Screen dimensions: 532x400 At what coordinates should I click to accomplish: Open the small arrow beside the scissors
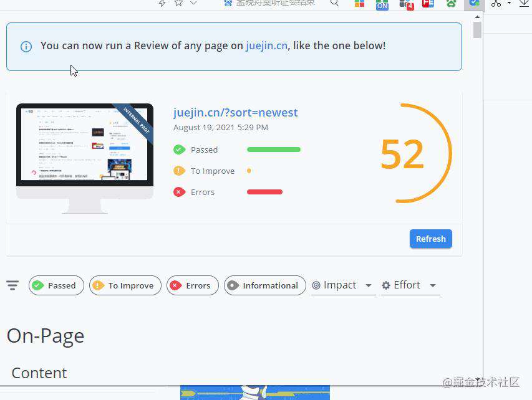pos(510,3)
